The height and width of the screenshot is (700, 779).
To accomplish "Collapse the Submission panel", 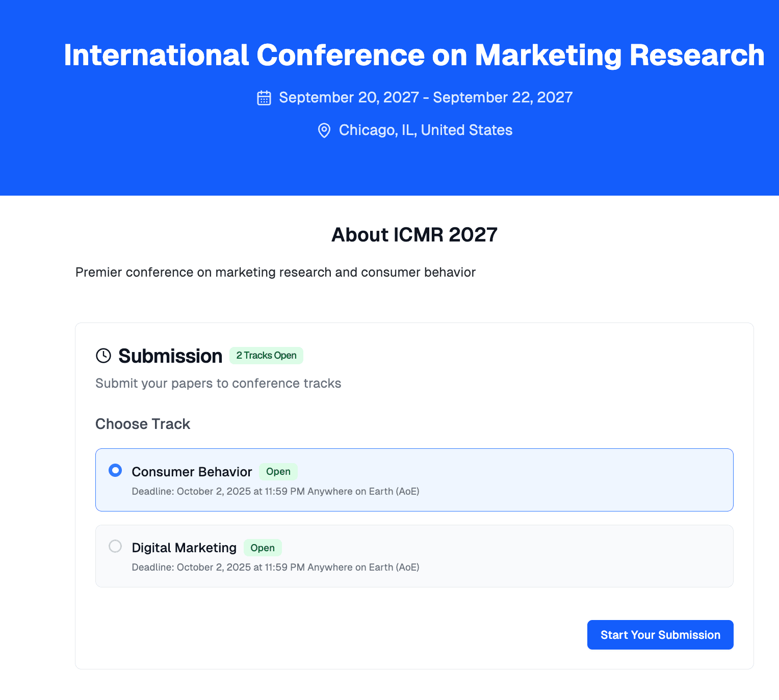I will 170,356.
